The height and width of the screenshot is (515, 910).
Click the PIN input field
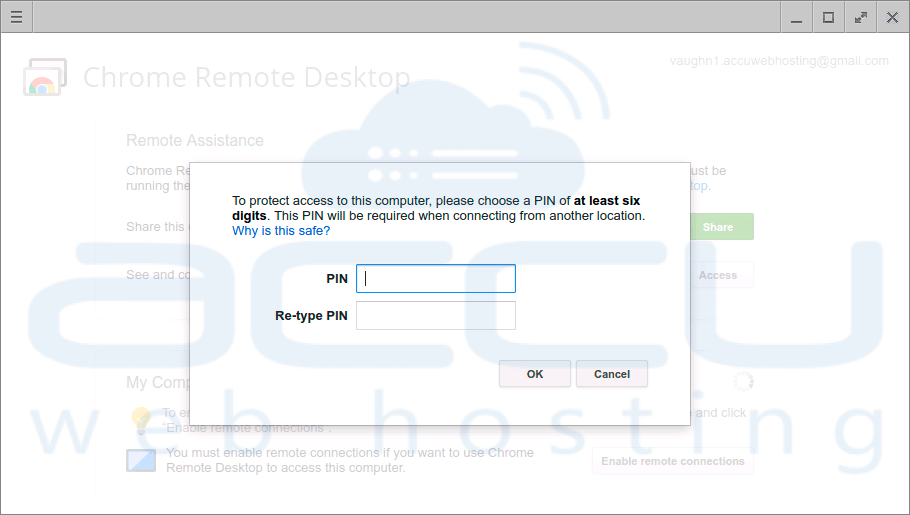[x=435, y=279]
